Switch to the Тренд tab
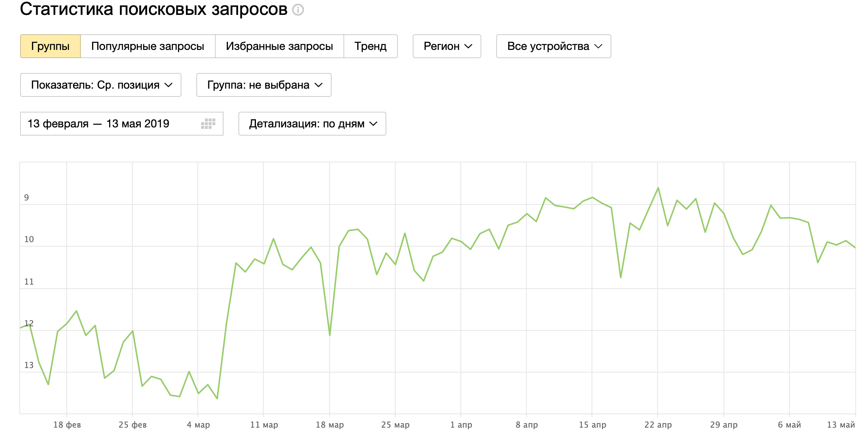The image size is (868, 444). (370, 46)
